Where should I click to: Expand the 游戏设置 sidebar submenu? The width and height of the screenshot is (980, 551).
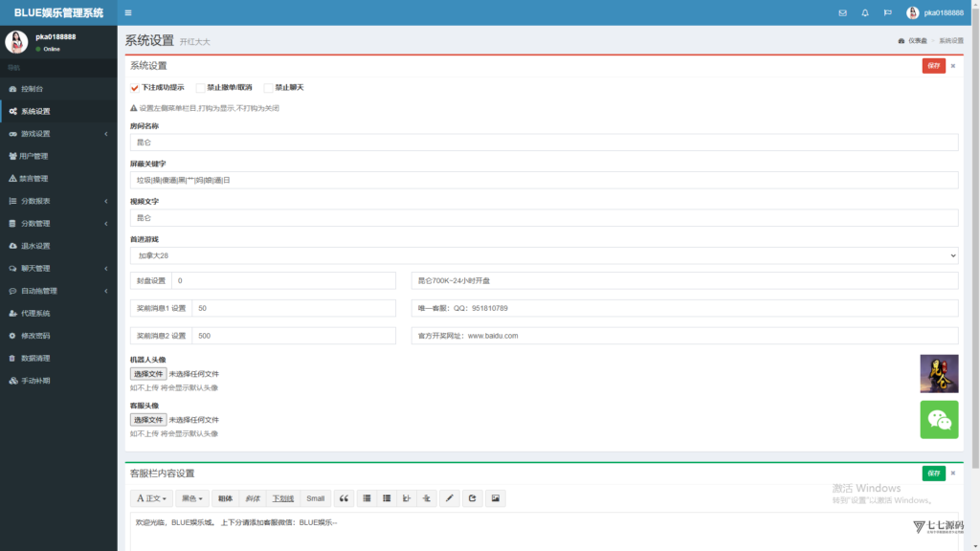click(x=58, y=134)
